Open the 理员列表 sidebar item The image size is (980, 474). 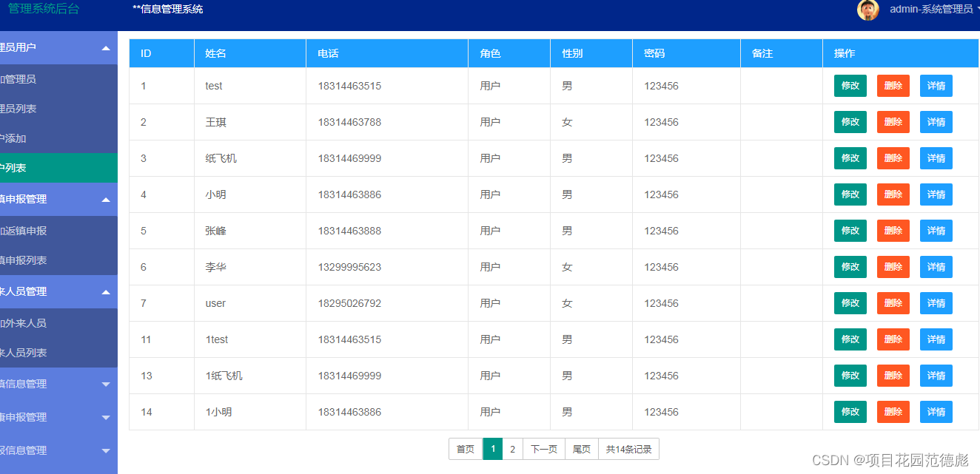pos(58,109)
